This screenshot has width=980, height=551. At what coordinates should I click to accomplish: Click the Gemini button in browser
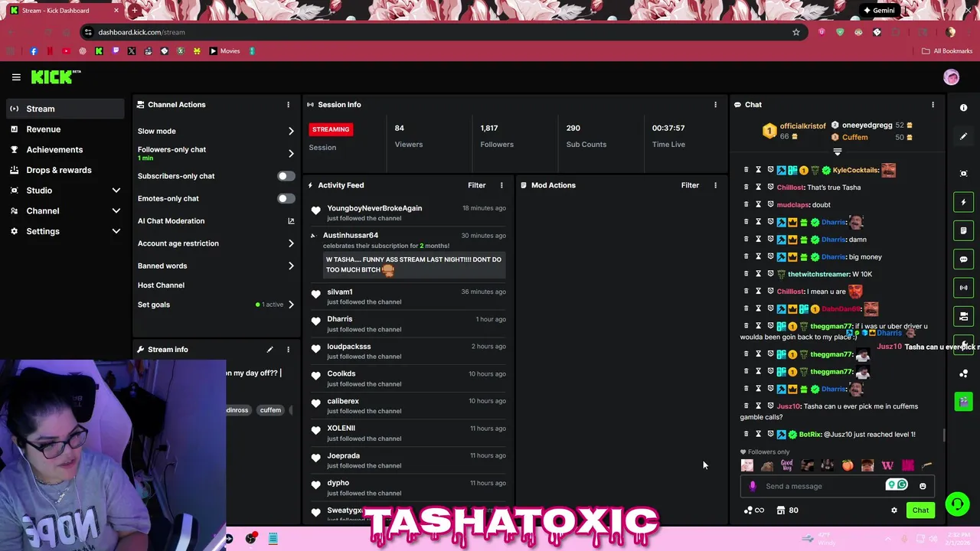click(x=879, y=11)
